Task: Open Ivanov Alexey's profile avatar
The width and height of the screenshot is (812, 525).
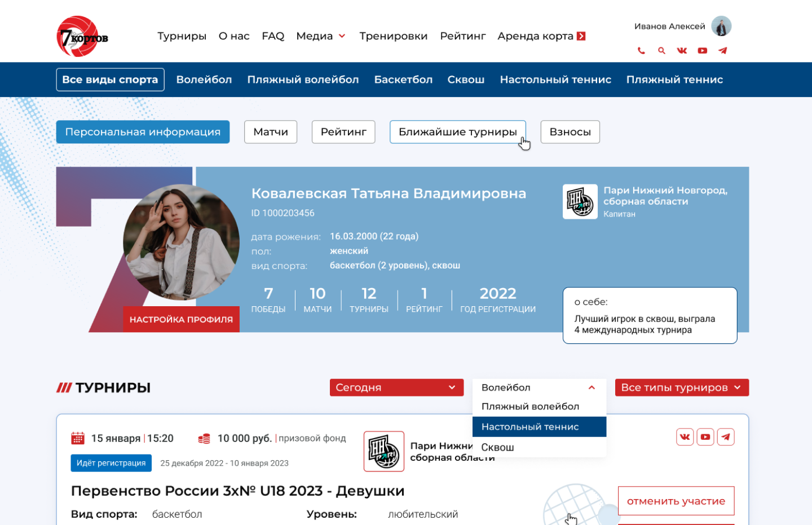Action: point(721,26)
